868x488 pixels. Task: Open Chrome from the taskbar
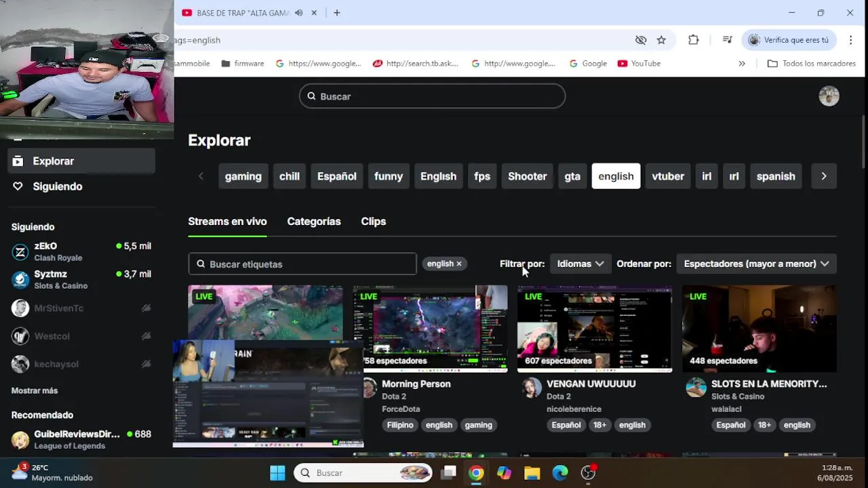(476, 473)
